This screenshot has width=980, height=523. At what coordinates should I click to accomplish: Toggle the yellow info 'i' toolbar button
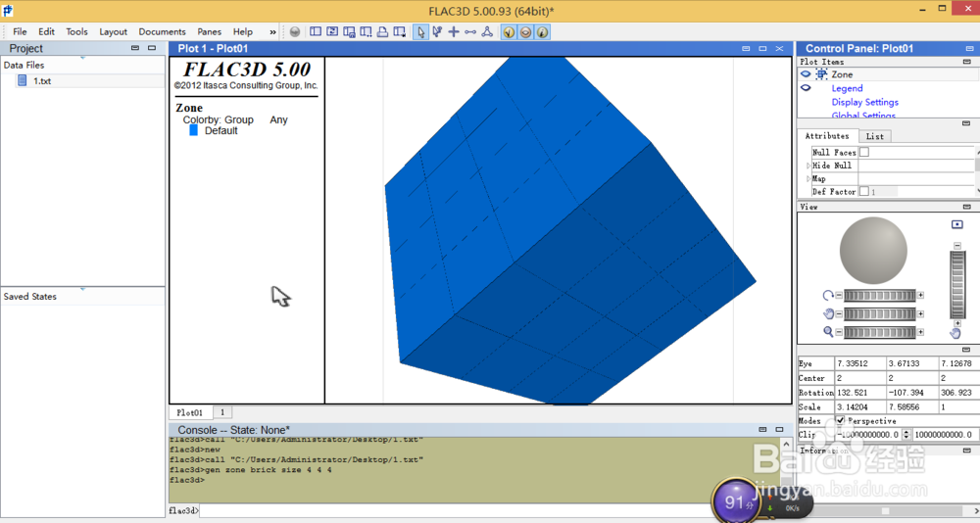543,32
